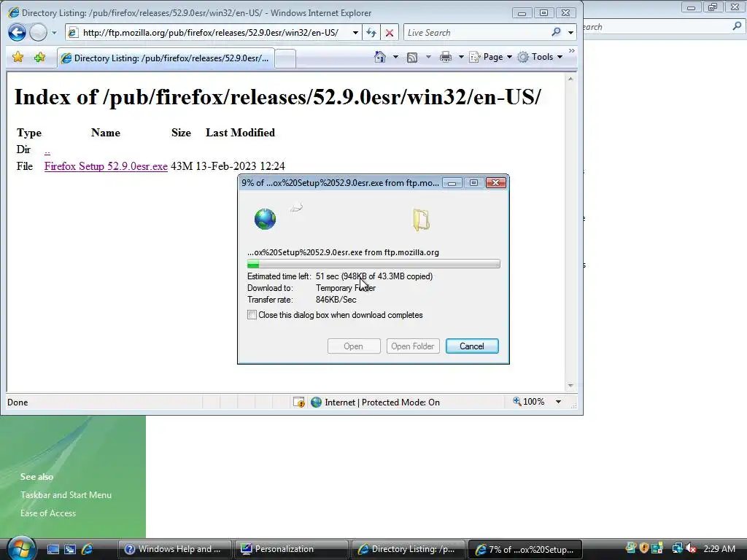Click the network connection tray icon
Image resolution: width=747 pixels, height=560 pixels.
pos(676,548)
